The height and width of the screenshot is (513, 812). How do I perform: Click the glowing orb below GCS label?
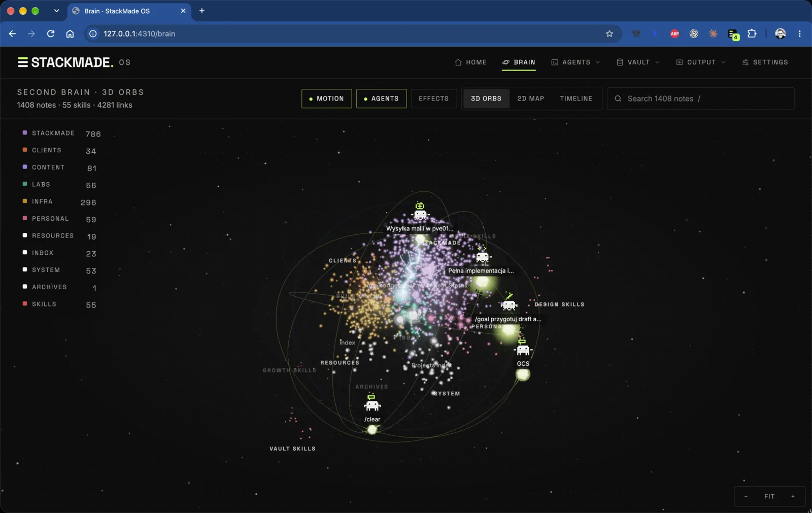tap(523, 374)
